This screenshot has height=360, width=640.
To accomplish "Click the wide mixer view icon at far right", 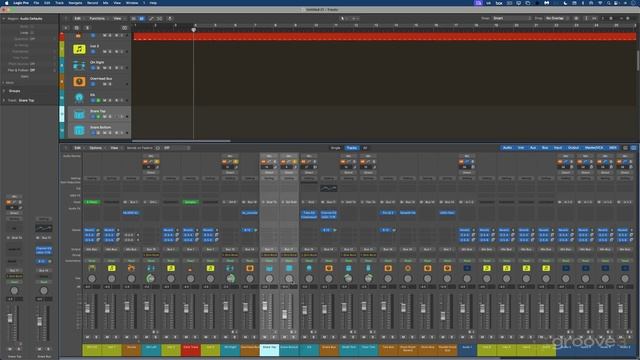I will point(633,148).
